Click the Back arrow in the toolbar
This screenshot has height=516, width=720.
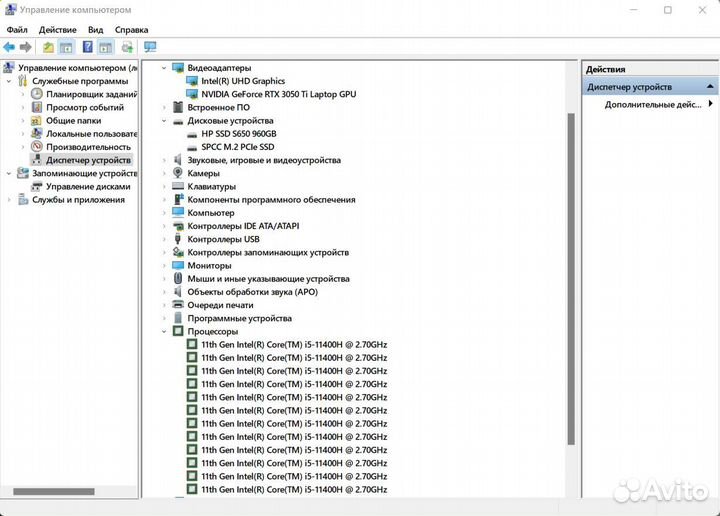pos(9,47)
